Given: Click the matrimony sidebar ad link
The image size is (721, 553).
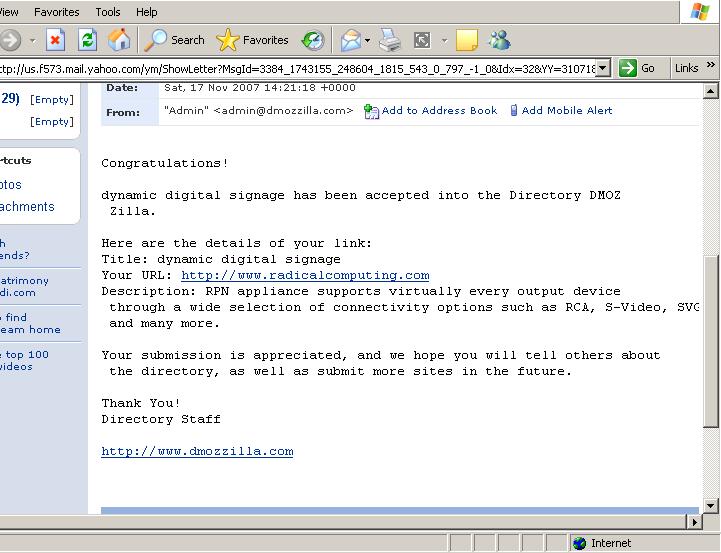Looking at the screenshot, I should [x=24, y=286].
